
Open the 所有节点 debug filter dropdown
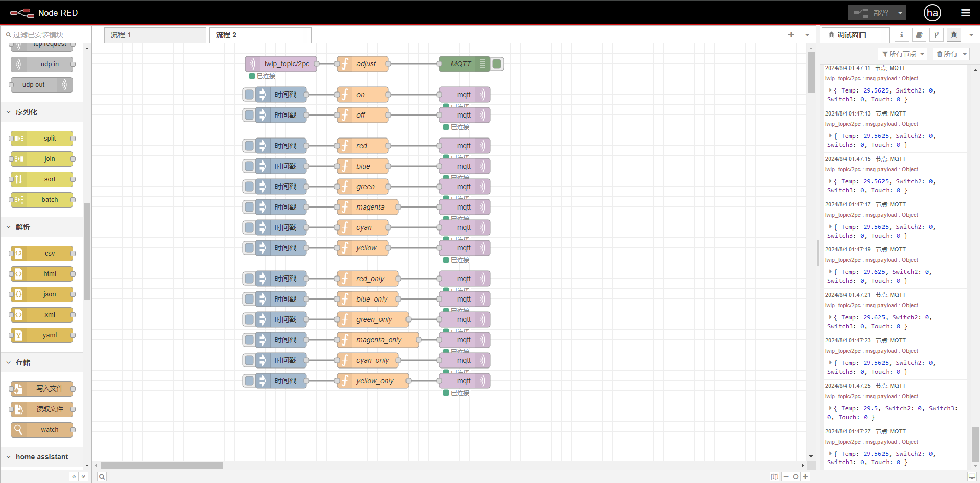[902, 54]
